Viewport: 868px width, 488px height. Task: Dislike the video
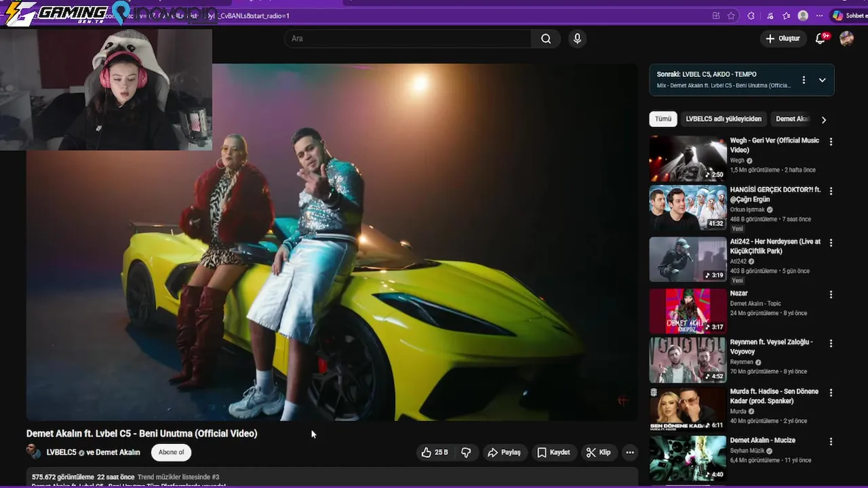(x=466, y=452)
